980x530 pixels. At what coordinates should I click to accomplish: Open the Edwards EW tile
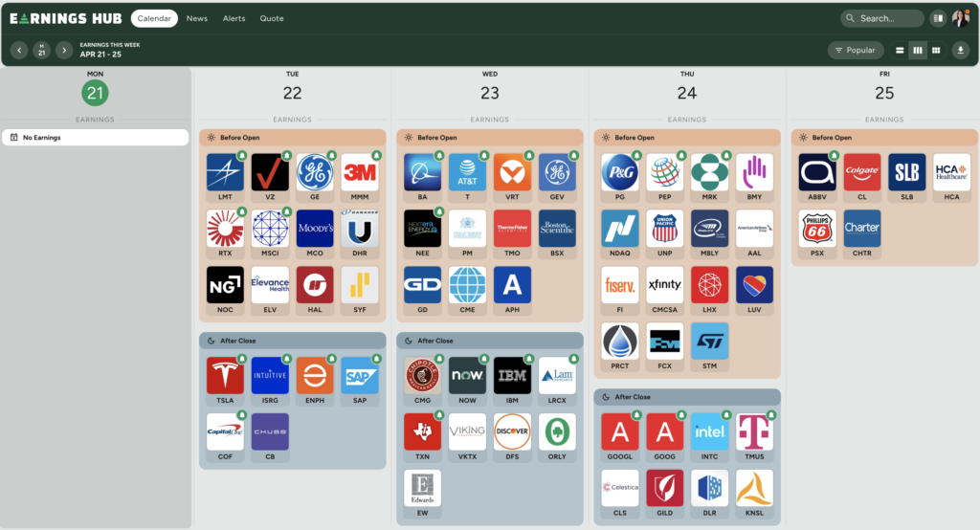click(x=422, y=495)
